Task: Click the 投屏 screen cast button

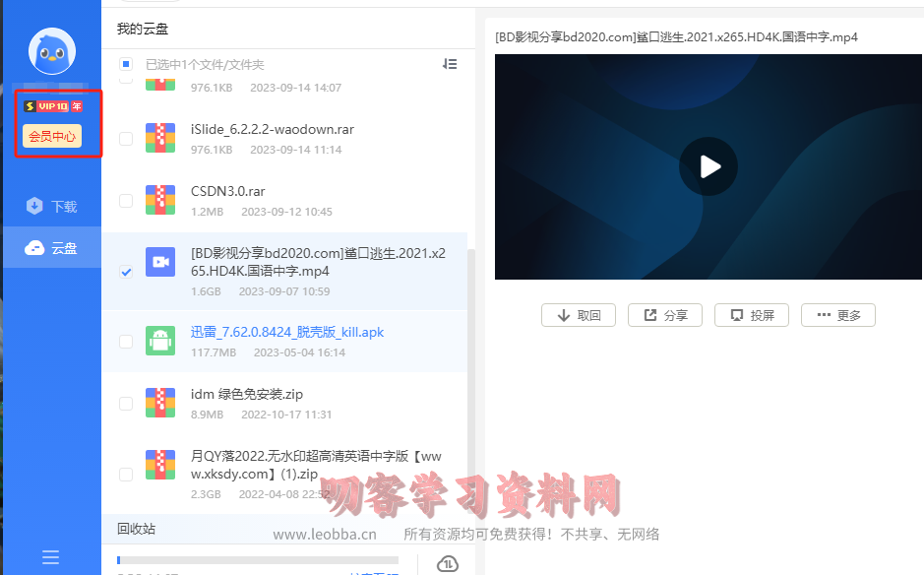Action: [x=751, y=315]
